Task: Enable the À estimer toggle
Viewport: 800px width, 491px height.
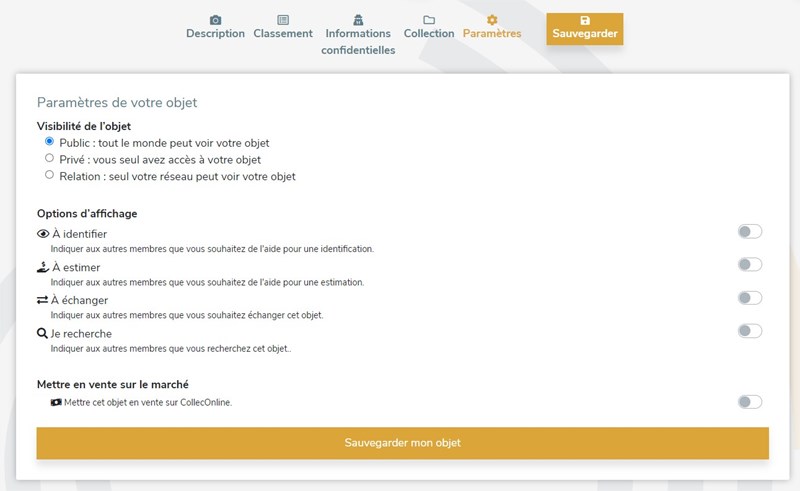Action: pos(750,264)
